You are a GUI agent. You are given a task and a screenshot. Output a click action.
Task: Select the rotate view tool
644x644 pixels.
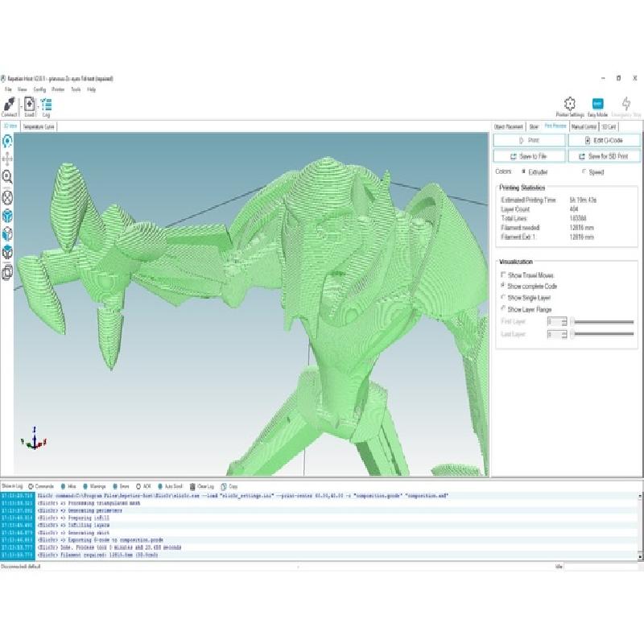[x=7, y=142]
